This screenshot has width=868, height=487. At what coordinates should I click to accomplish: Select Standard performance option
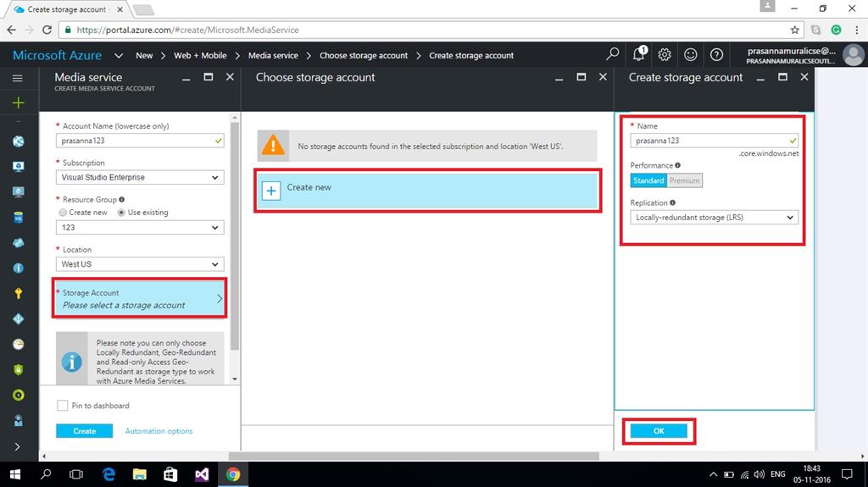(x=648, y=180)
